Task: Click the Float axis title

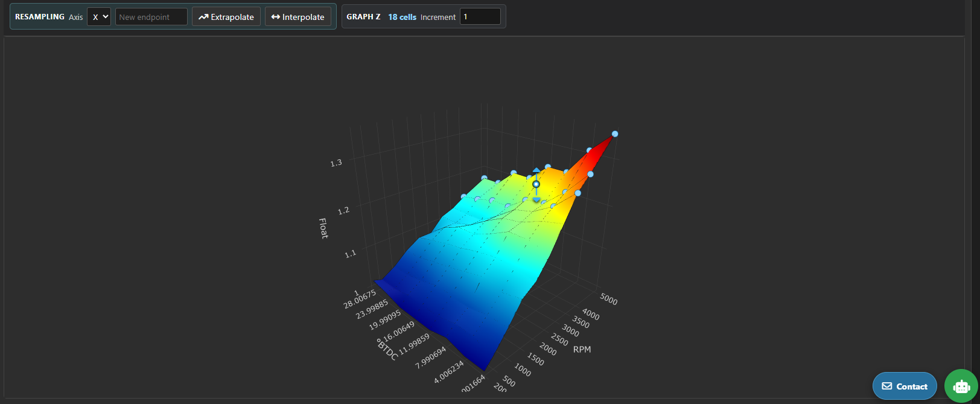Action: pos(323,228)
